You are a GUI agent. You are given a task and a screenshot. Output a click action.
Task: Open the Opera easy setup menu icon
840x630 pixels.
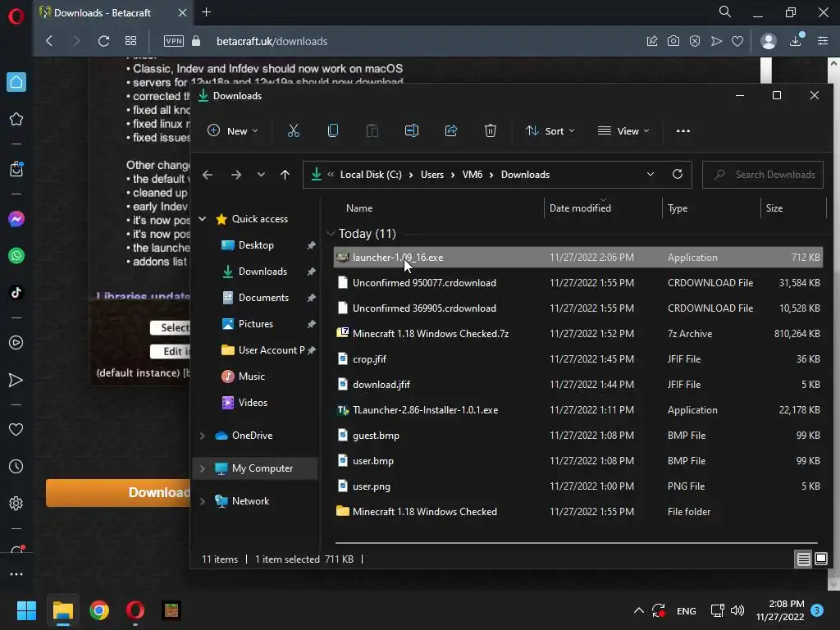[823, 41]
